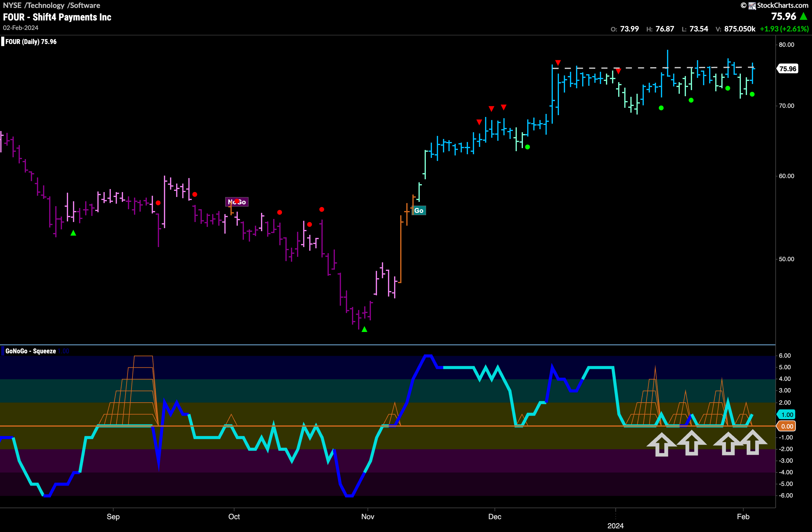This screenshot has height=532, width=812.
Task: Click the Oct label on the time axis
Action: tap(234, 517)
